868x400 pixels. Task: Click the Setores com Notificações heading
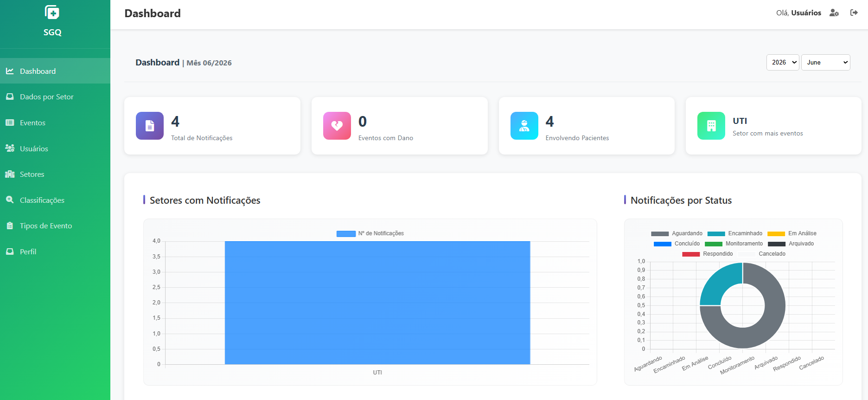click(205, 200)
